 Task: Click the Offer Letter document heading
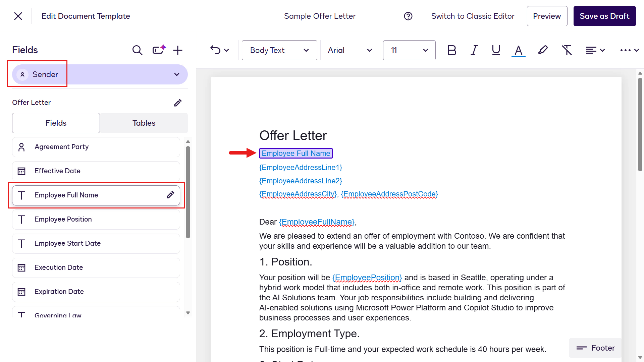pyautogui.click(x=293, y=135)
